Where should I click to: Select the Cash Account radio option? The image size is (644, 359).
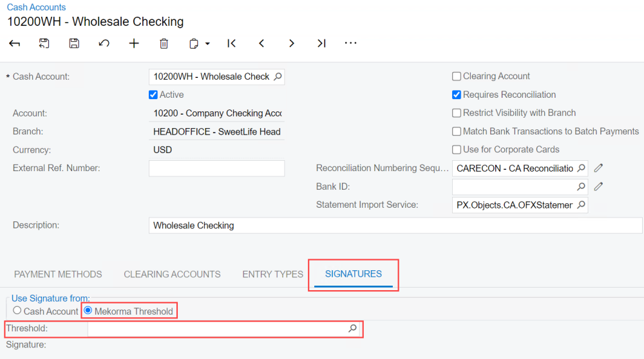pyautogui.click(x=17, y=311)
